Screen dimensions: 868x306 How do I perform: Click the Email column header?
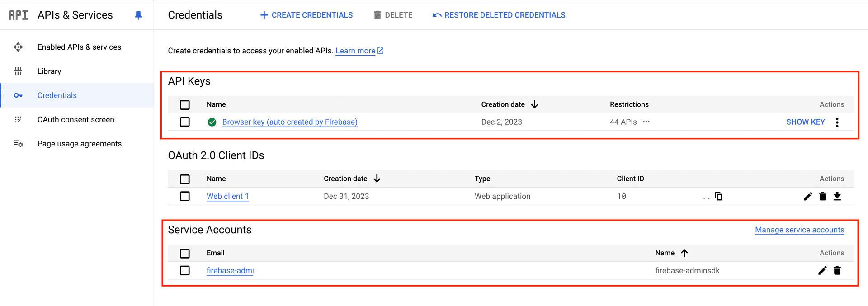pyautogui.click(x=215, y=253)
